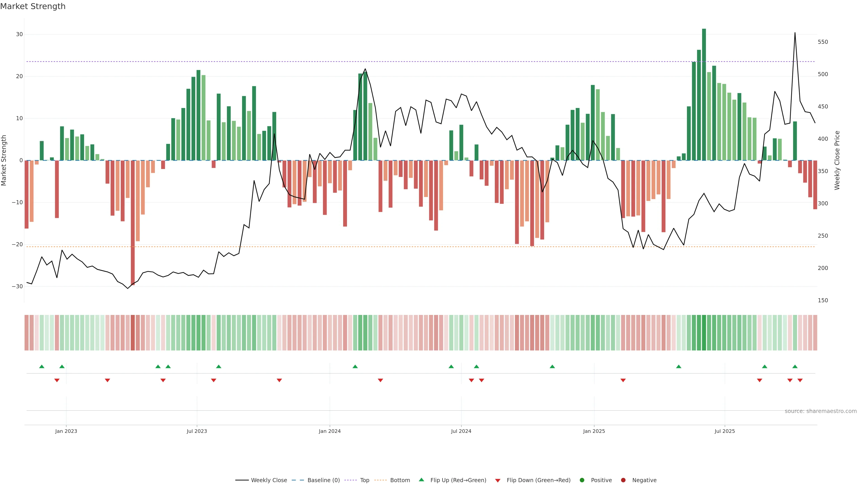The height and width of the screenshot is (488, 868).
Task: Click the darkest green heatmap strip cell
Action: [x=704, y=333]
